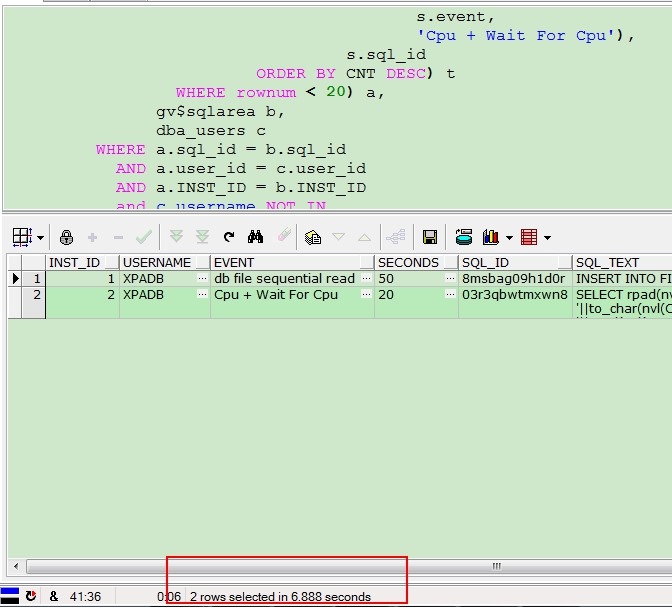This screenshot has width=672, height=607.
Task: Click the post changes checkmark icon
Action: click(144, 237)
